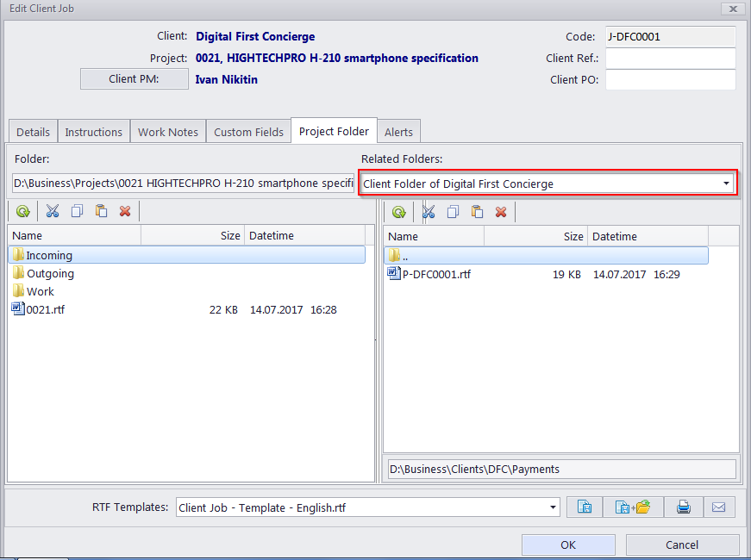This screenshot has width=751, height=560.
Task: Click the project name 0021, HIGHTECHPRO H-210
Action: tap(337, 58)
